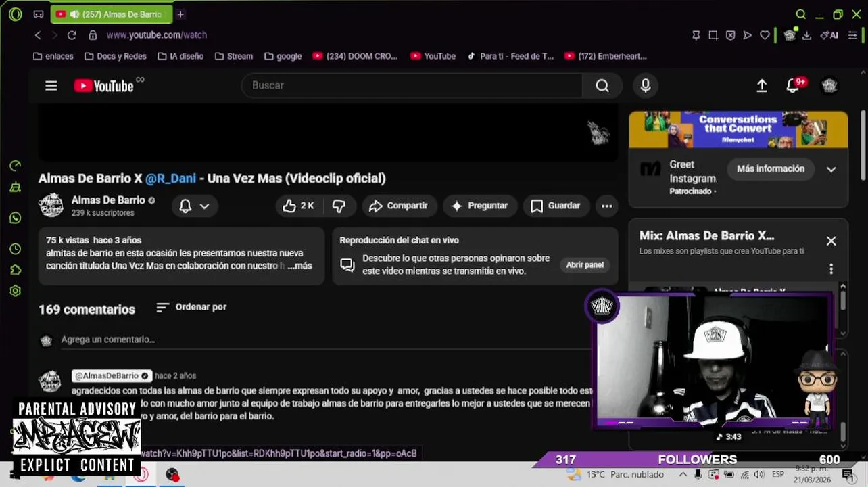
Task: Click the pin icon in address bar
Action: click(696, 35)
